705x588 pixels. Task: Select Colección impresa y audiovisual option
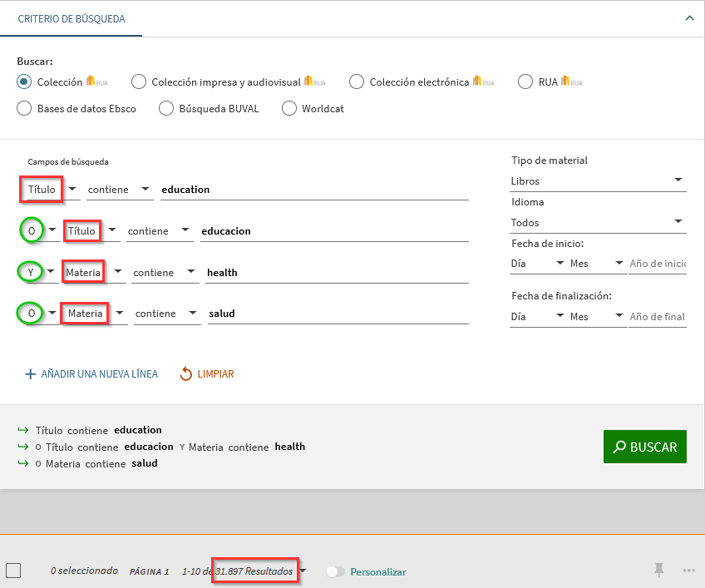tap(139, 82)
